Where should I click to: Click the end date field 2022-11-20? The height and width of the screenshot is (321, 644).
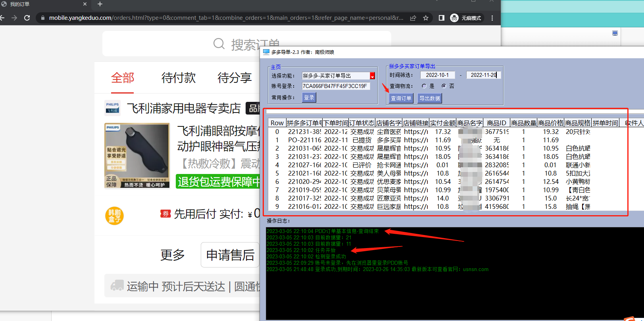point(483,75)
